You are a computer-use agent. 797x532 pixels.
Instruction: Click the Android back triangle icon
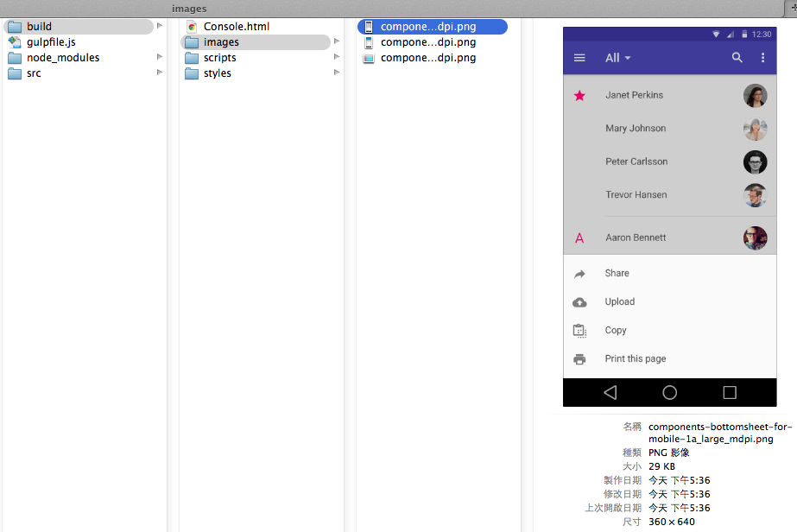coord(610,393)
